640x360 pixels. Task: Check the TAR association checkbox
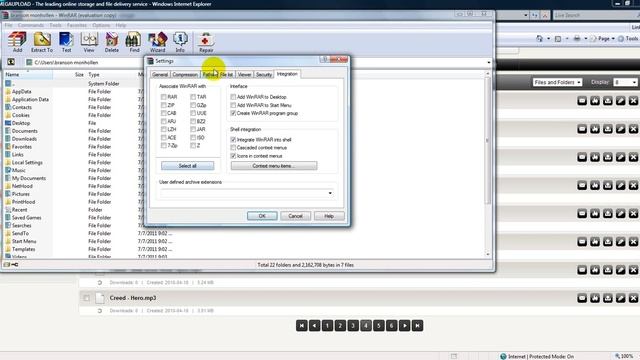(x=193, y=97)
